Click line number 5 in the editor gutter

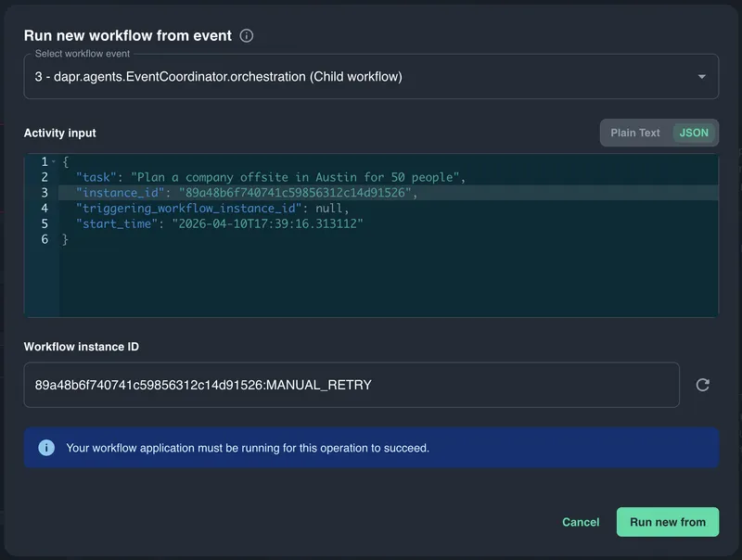(44, 224)
